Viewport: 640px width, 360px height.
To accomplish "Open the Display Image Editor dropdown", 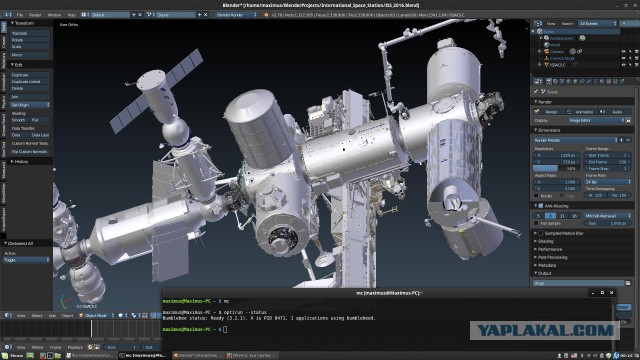I will 596,120.
